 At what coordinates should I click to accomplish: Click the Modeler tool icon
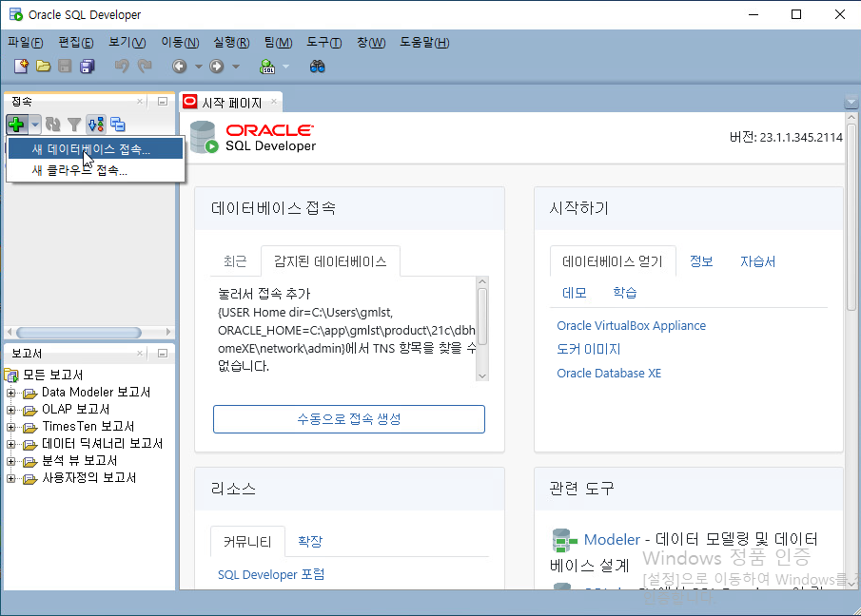point(564,540)
